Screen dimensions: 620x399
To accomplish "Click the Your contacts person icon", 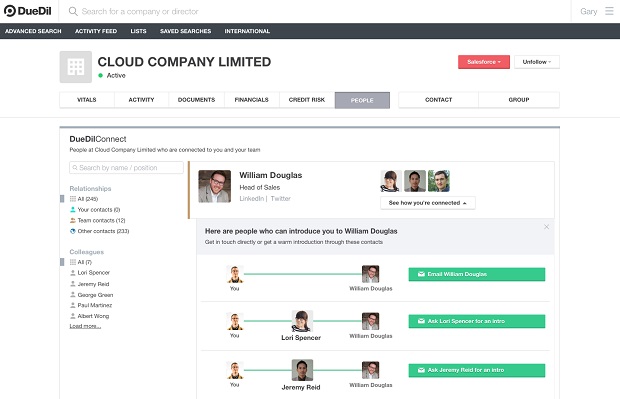I will [73, 210].
